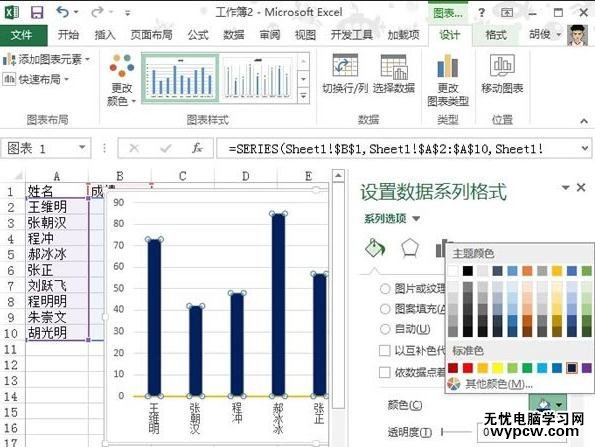Select Effects pentagon icon in pane

pyautogui.click(x=410, y=249)
